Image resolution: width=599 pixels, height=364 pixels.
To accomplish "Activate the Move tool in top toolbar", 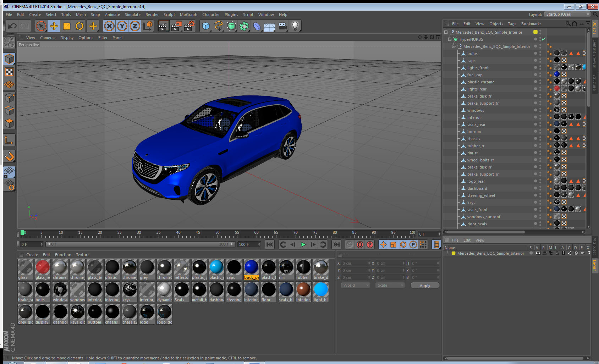I will tap(54, 26).
